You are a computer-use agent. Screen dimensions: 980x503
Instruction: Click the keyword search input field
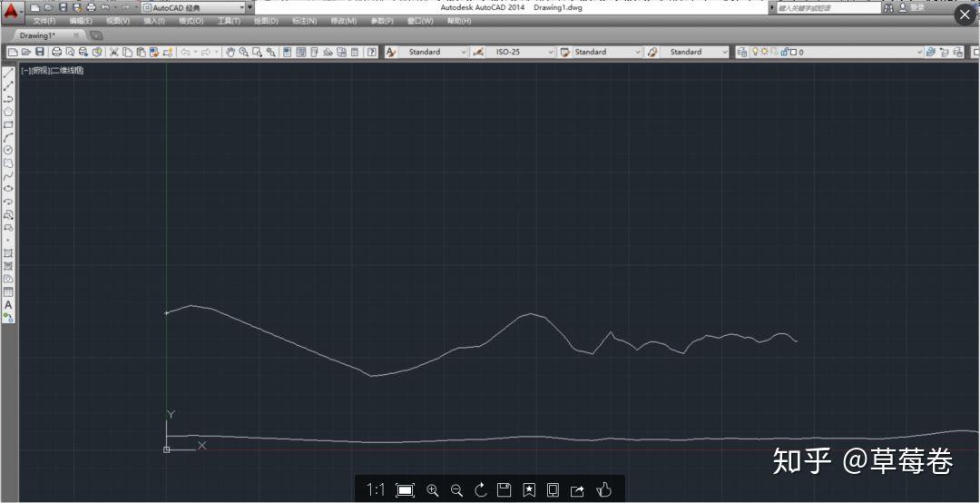click(828, 7)
